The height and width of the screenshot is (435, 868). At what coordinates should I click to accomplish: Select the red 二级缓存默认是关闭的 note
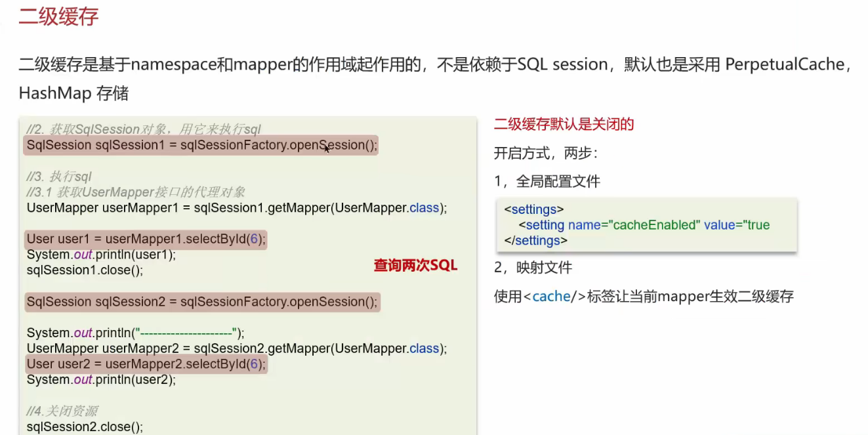[x=562, y=124]
